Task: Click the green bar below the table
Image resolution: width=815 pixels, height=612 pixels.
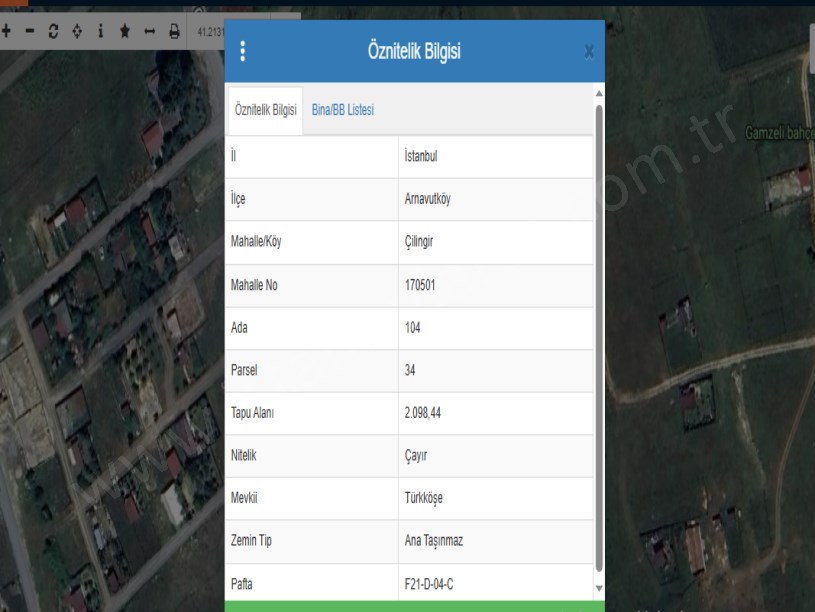Action: tap(414, 606)
